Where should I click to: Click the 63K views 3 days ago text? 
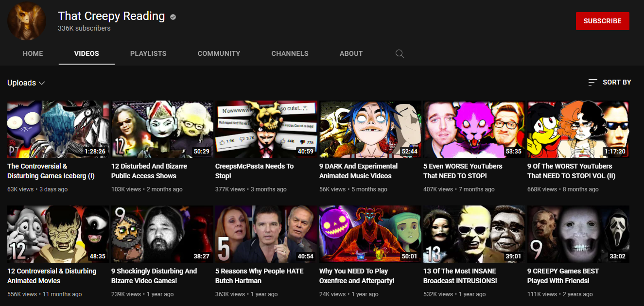pyautogui.click(x=37, y=189)
